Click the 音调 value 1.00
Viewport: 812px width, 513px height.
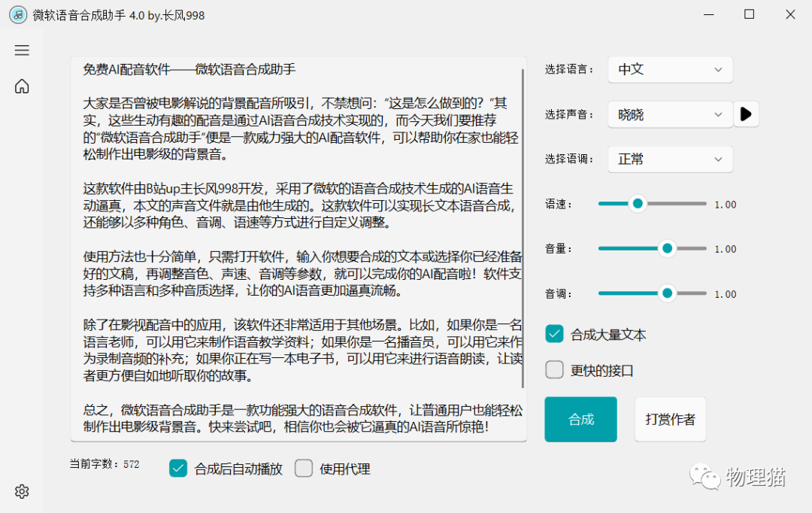point(725,294)
